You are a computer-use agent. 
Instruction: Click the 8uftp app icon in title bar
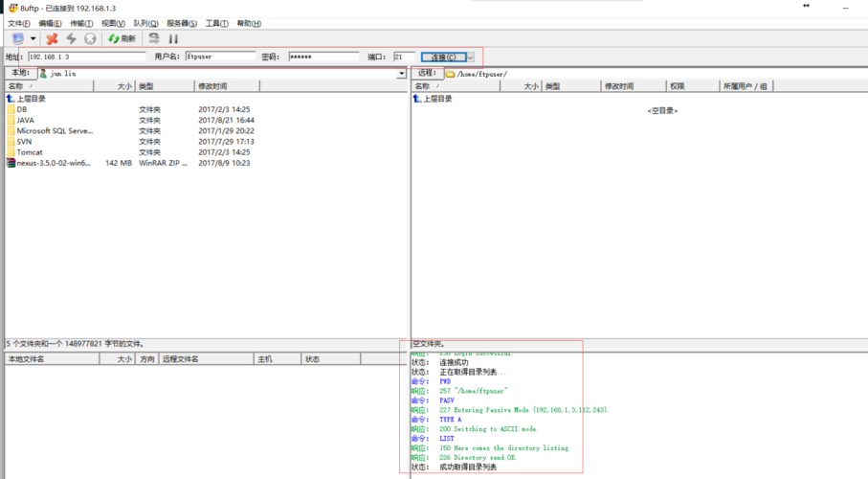13,8
